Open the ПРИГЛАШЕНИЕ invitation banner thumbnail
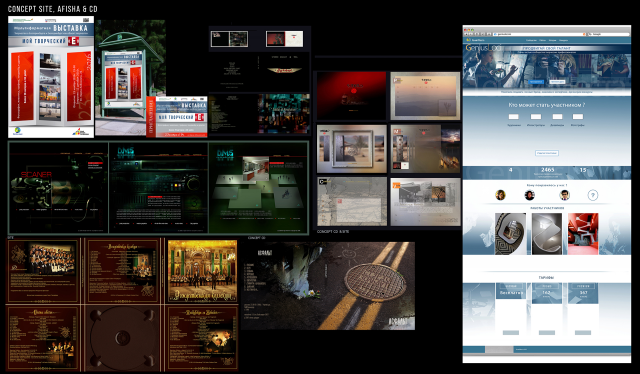640x374 pixels. point(177,117)
